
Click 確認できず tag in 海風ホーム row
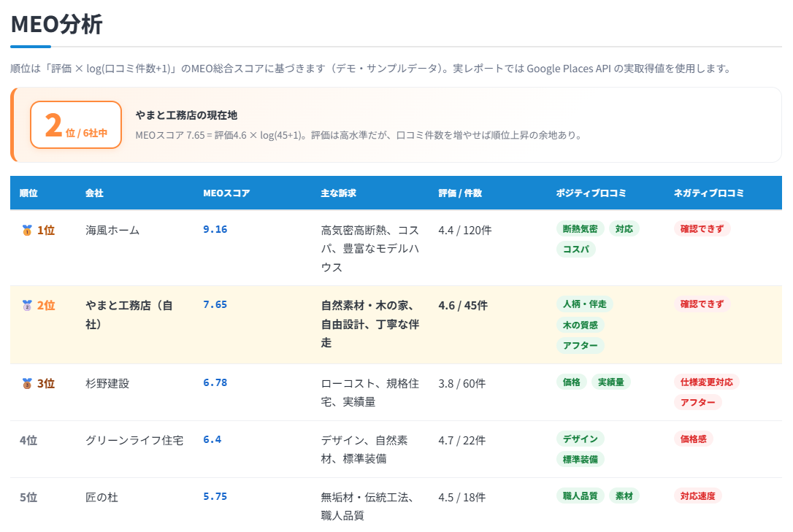click(x=702, y=229)
